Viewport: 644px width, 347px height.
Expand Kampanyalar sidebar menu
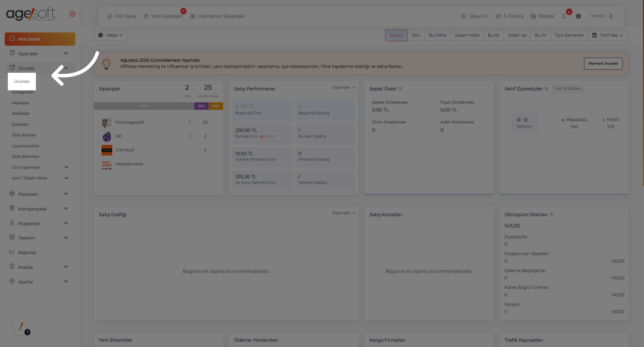tap(40, 209)
